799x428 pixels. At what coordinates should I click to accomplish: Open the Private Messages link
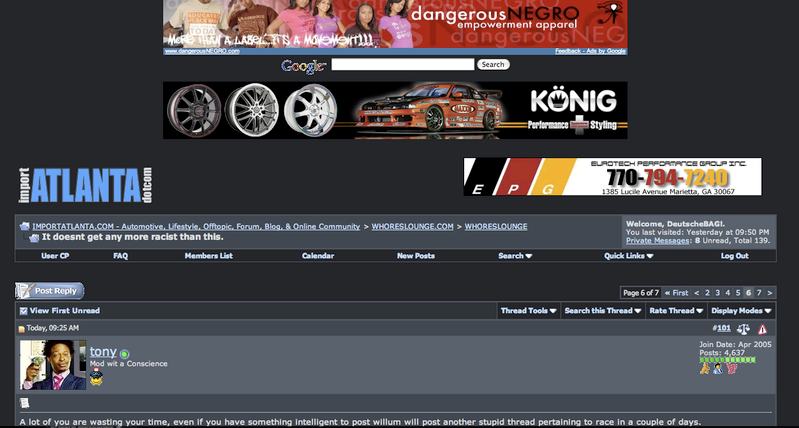pyautogui.click(x=658, y=240)
